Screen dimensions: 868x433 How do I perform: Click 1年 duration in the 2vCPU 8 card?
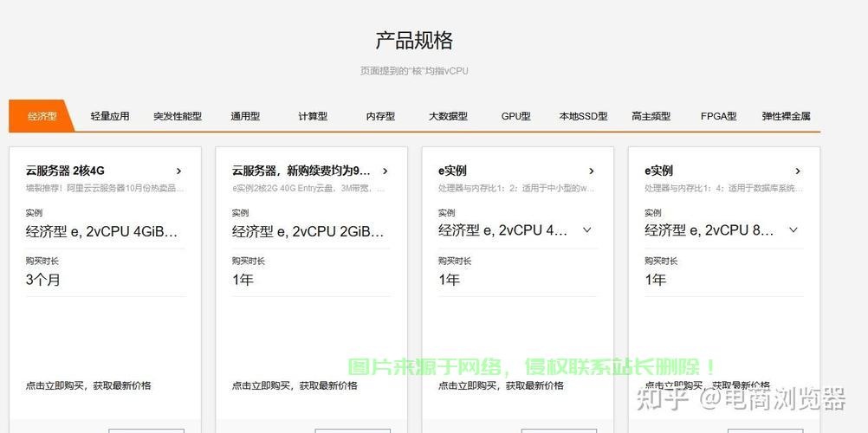click(x=656, y=280)
